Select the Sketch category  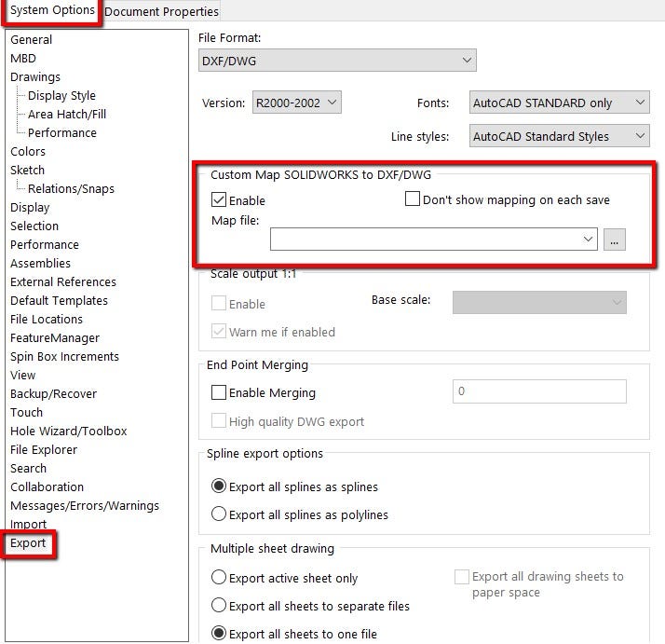pyautogui.click(x=27, y=171)
